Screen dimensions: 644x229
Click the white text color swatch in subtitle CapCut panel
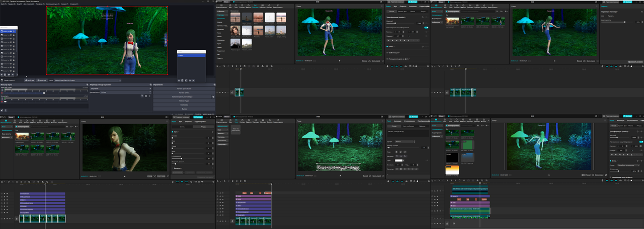(398, 160)
